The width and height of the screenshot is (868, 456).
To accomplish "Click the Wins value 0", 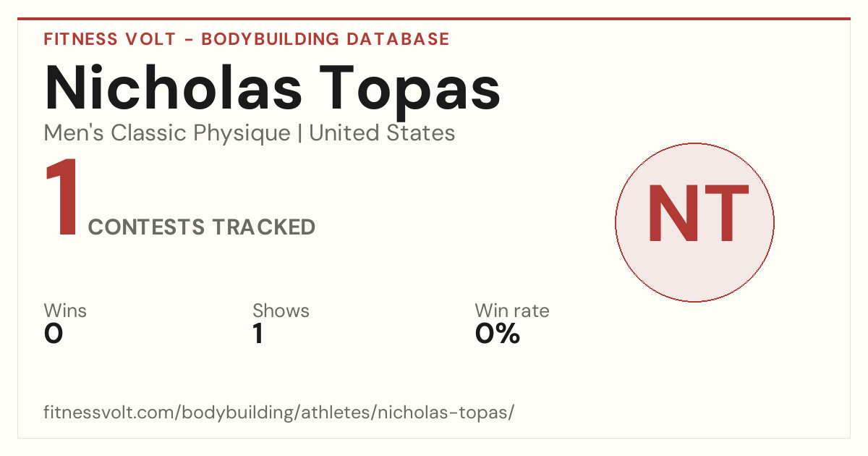I will pos(54,334).
